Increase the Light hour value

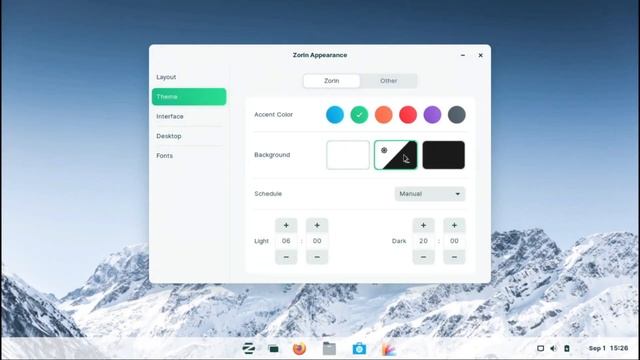286,225
